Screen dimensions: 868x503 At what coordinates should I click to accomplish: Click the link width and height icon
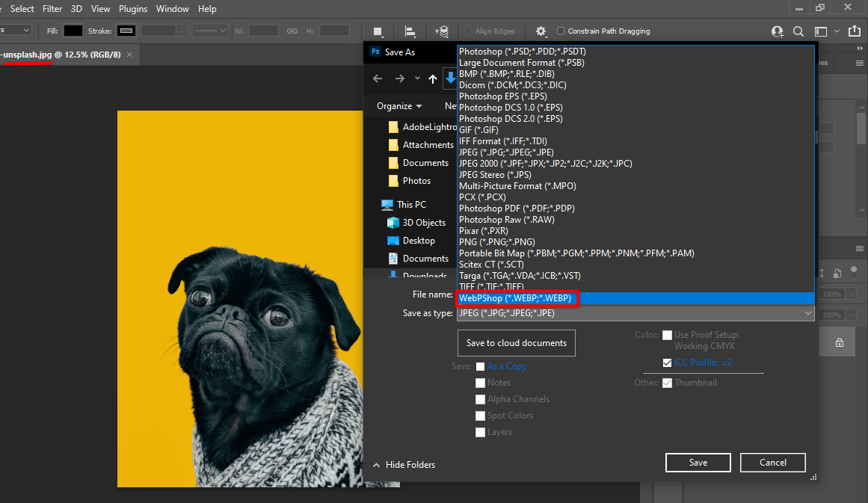point(292,31)
